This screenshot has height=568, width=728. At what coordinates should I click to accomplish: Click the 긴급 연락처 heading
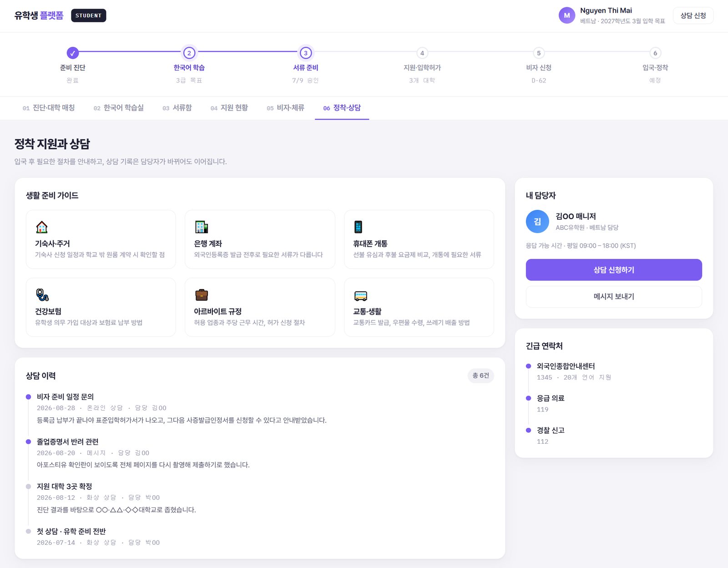pos(544,346)
